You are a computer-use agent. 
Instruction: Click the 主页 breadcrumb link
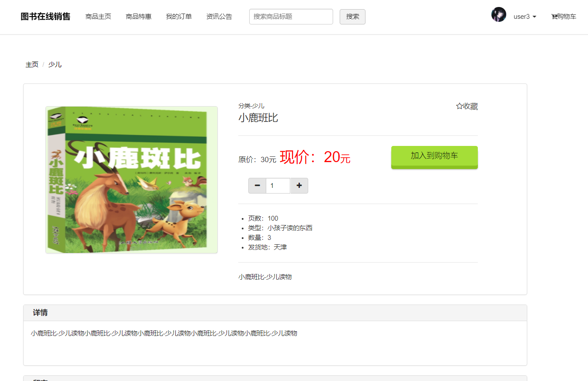(32, 65)
